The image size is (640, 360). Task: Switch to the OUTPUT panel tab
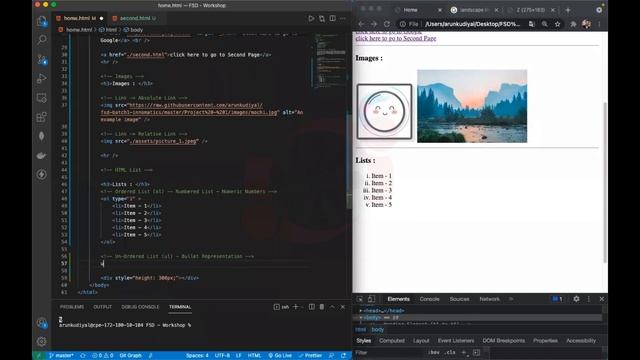(x=102, y=307)
